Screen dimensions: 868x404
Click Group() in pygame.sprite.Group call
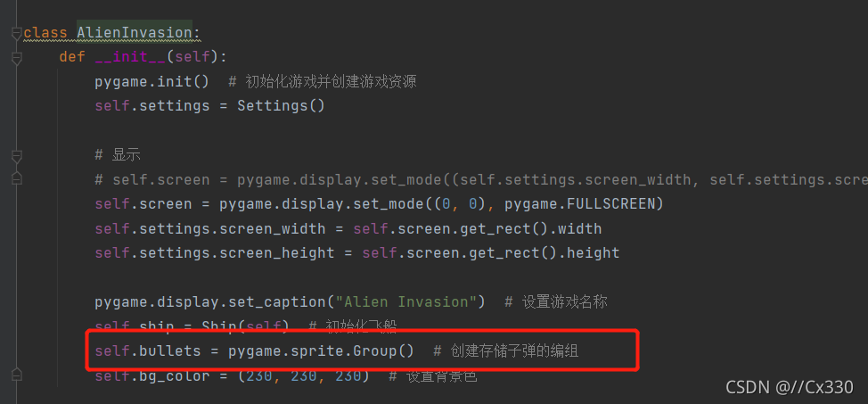pyautogui.click(x=383, y=350)
